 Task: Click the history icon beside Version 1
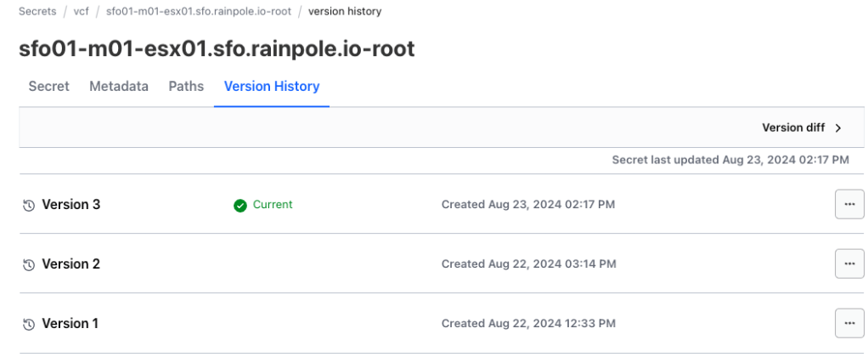click(x=29, y=324)
